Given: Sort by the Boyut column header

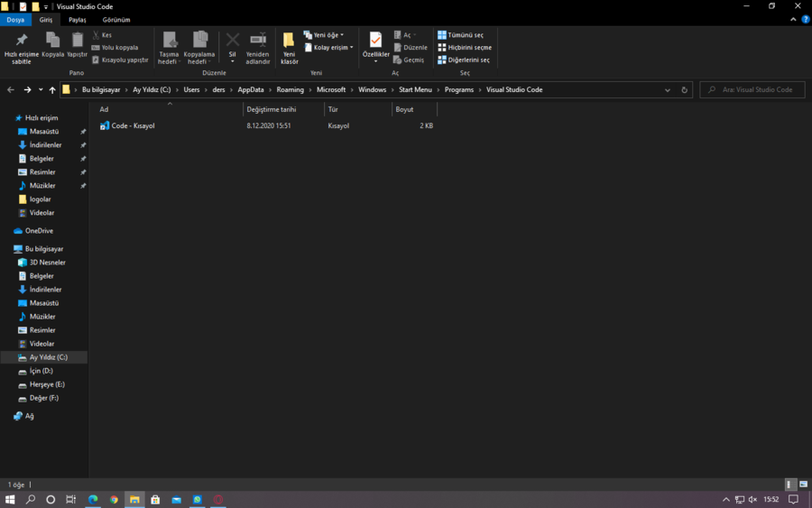Looking at the screenshot, I should (x=415, y=109).
